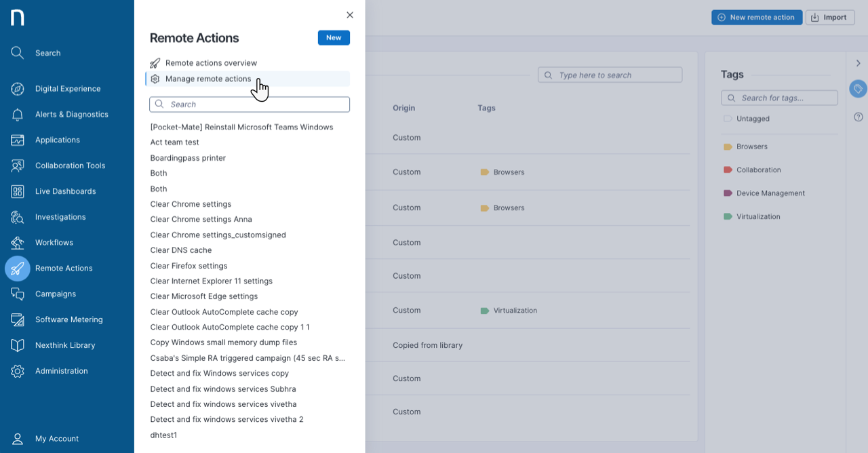
Task: Open the Administration gear icon
Action: (x=18, y=371)
